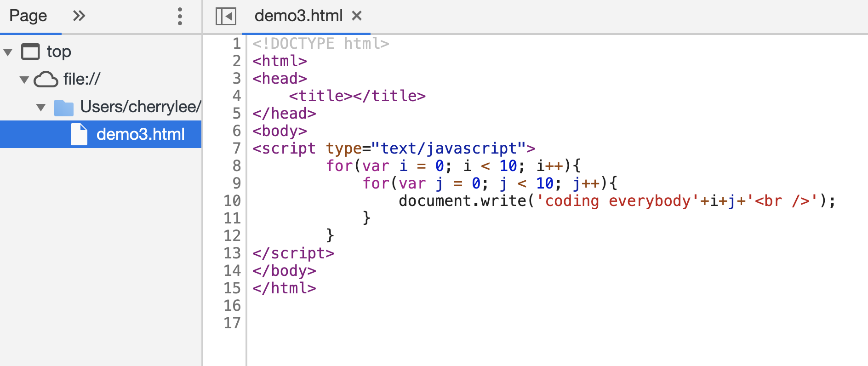The width and height of the screenshot is (868, 366).
Task: Click the closing brace on line 12
Action: point(330,235)
